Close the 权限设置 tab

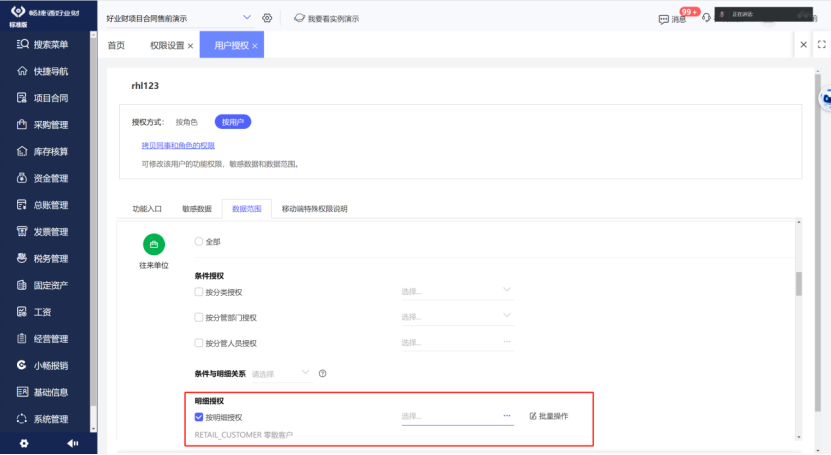click(x=190, y=46)
